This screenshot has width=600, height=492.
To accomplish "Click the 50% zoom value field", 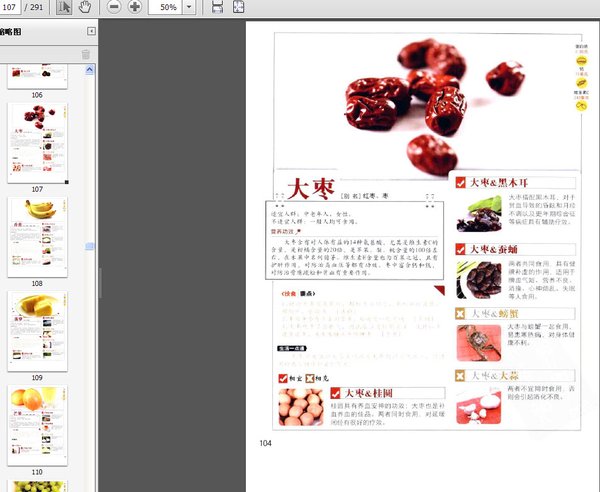I will click(x=166, y=7).
